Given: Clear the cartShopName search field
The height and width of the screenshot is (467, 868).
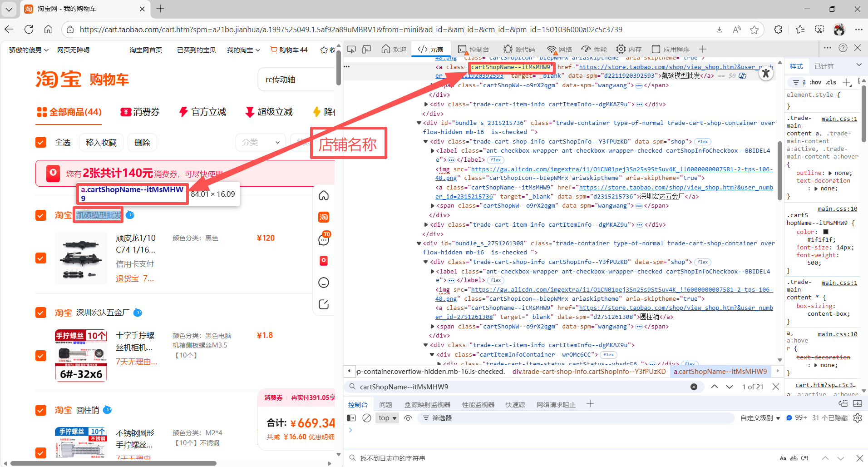Looking at the screenshot, I should tap(694, 387).
